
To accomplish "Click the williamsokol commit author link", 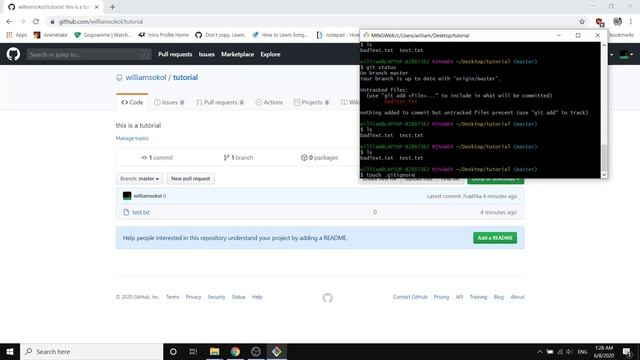I will [x=148, y=196].
